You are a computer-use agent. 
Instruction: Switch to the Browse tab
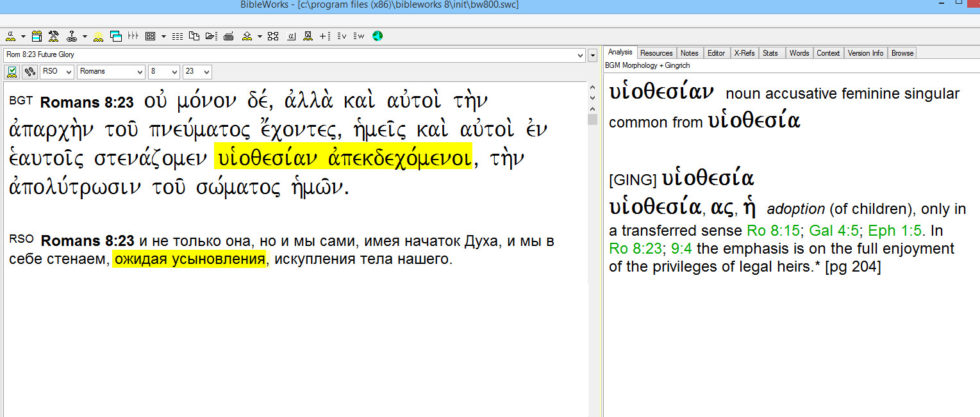902,53
